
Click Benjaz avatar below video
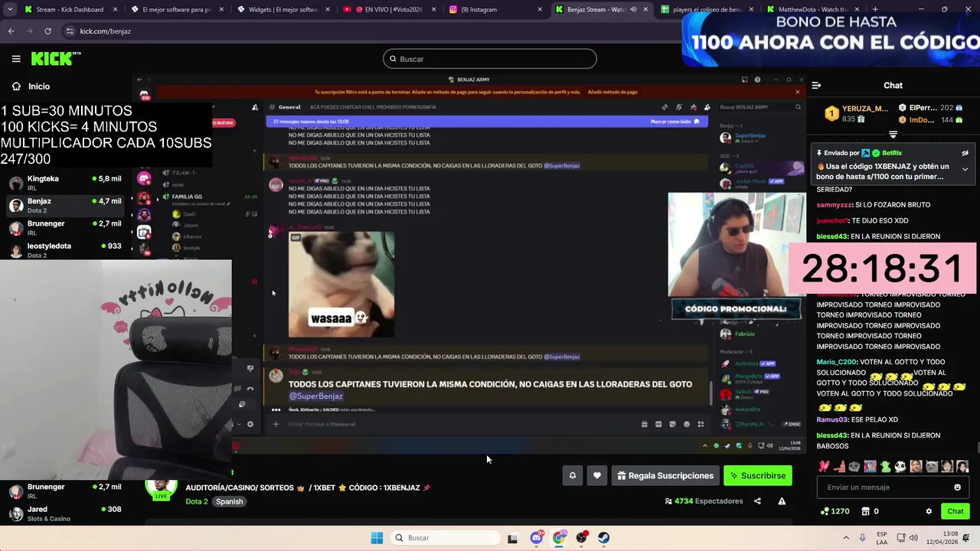point(161,488)
